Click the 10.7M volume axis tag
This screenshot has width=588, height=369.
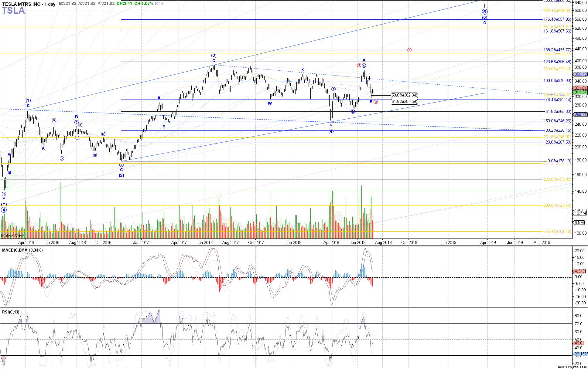[580, 213]
